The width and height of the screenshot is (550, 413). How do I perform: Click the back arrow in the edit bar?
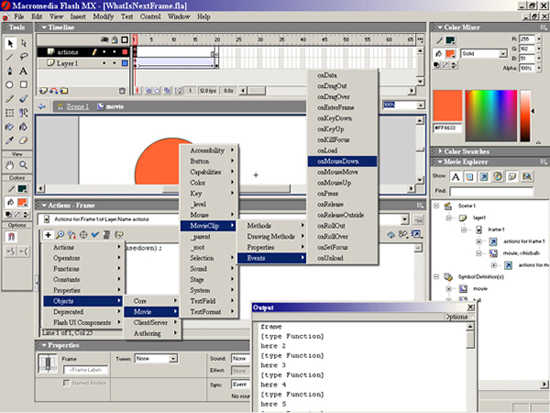click(42, 106)
